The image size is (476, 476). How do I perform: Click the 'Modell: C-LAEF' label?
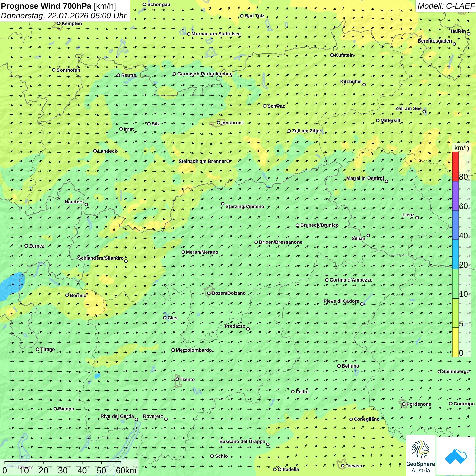coord(445,6)
